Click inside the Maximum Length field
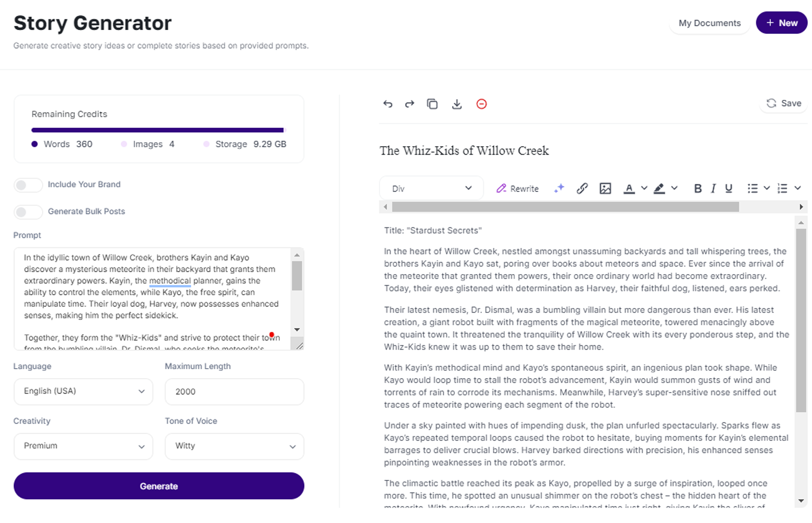The height and width of the screenshot is (523, 812). point(234,392)
